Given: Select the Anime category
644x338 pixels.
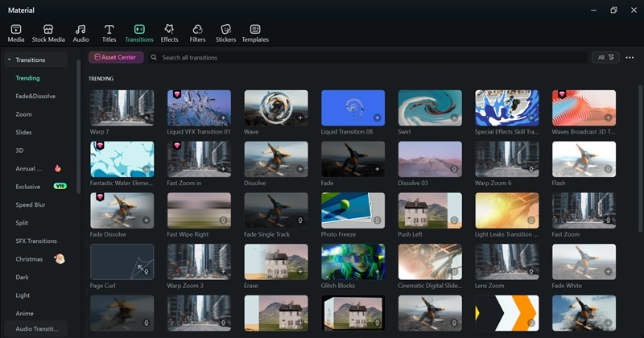Looking at the screenshot, I should 24,313.
